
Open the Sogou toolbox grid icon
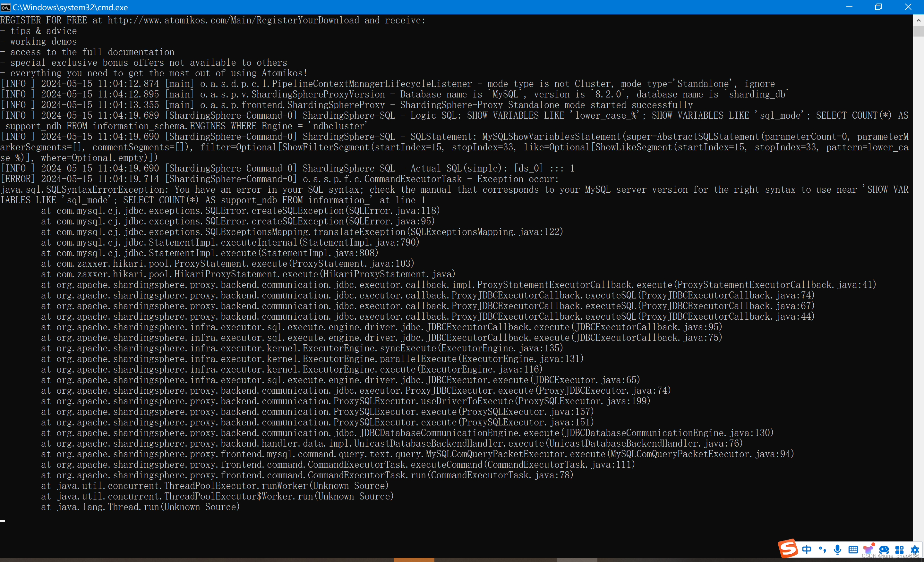pos(899,549)
